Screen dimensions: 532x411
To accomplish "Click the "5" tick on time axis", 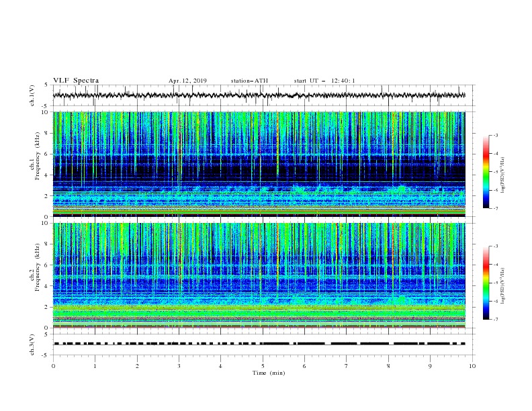I will point(263,366).
